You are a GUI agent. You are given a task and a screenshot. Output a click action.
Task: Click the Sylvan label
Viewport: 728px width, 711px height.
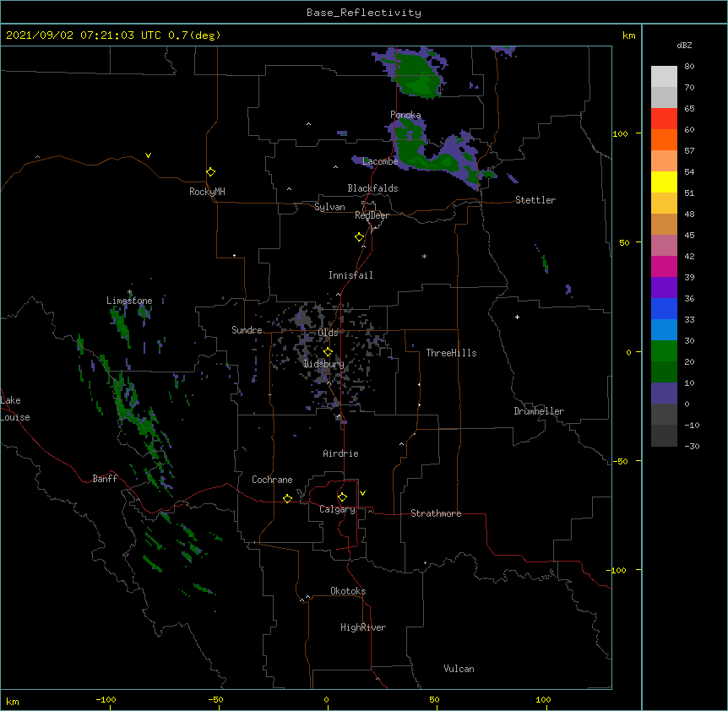tap(329, 207)
